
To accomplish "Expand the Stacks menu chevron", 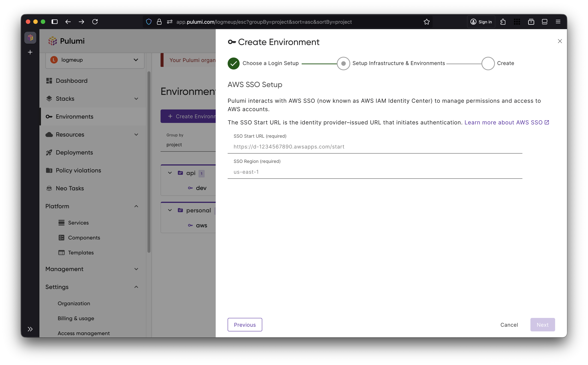I will (x=136, y=99).
